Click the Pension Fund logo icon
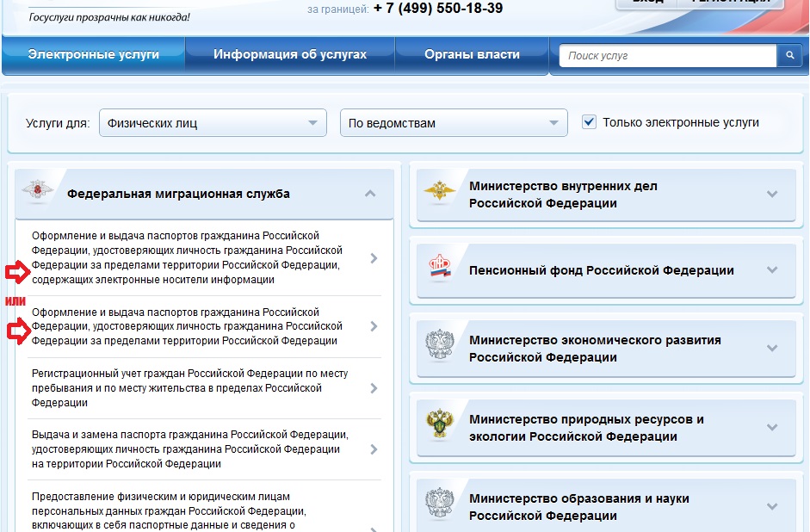 [x=440, y=267]
